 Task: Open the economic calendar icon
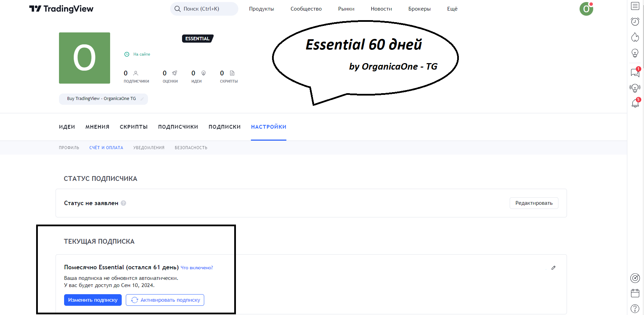pyautogui.click(x=635, y=293)
